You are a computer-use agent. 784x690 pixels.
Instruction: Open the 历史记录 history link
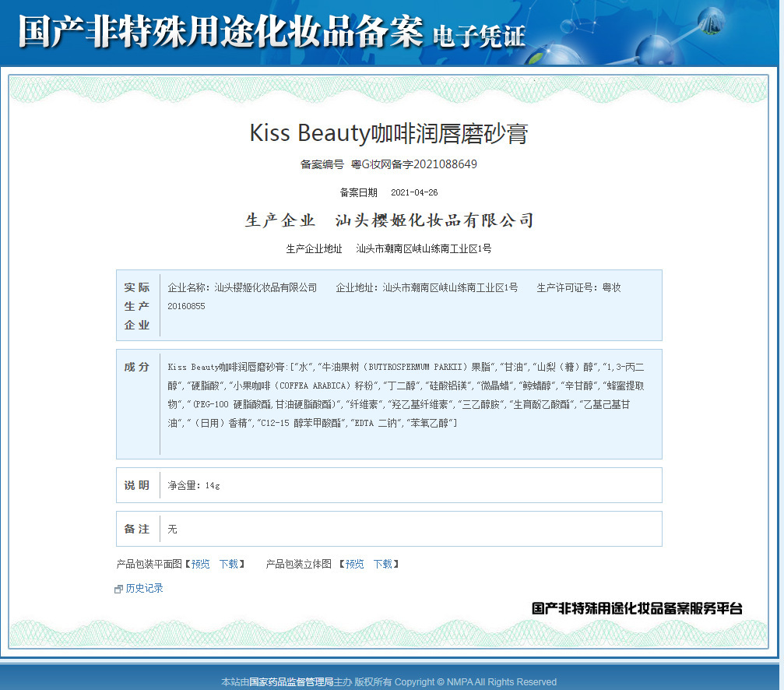pos(145,588)
